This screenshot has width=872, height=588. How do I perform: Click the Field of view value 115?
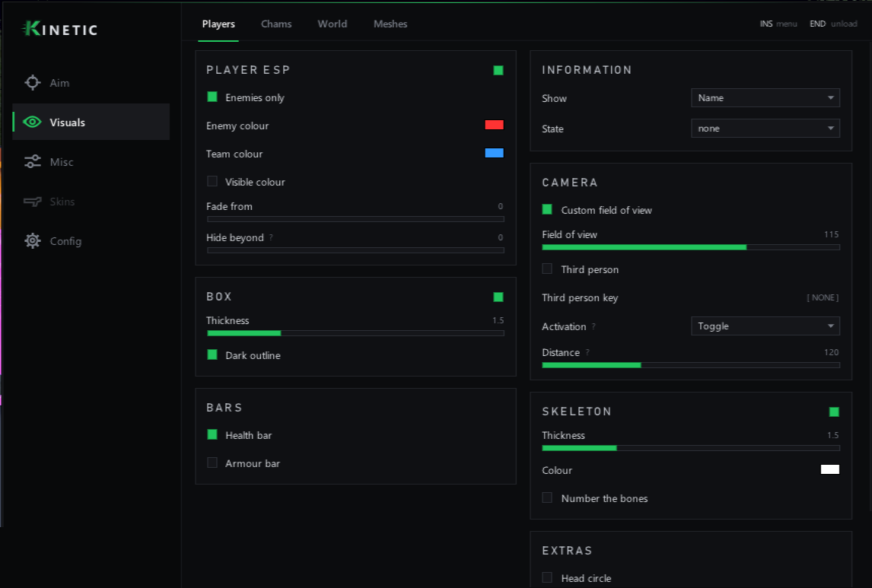[832, 234]
